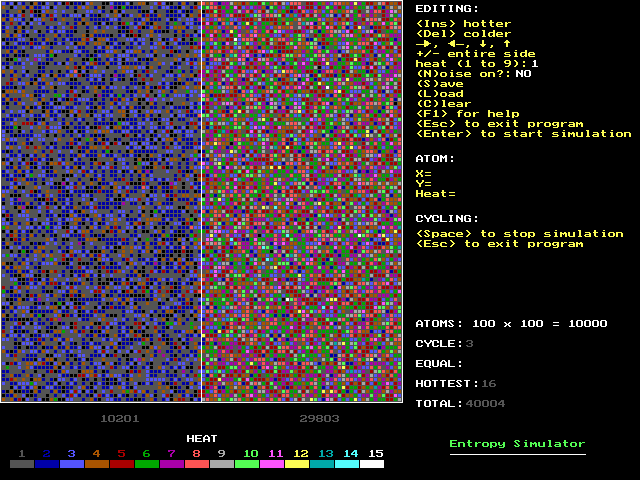Viewport: 640px width, 480px height.
Task: Select the heat level 12 yellow swatch
Action: pyautogui.click(x=297, y=464)
